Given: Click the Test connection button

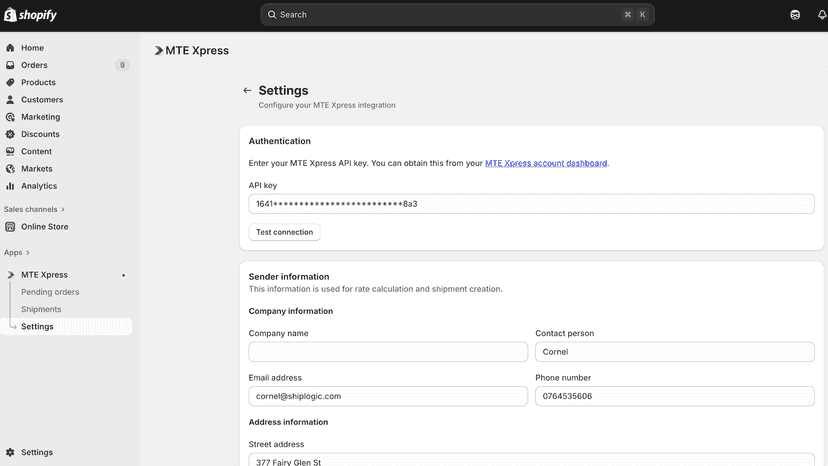Looking at the screenshot, I should pos(285,232).
